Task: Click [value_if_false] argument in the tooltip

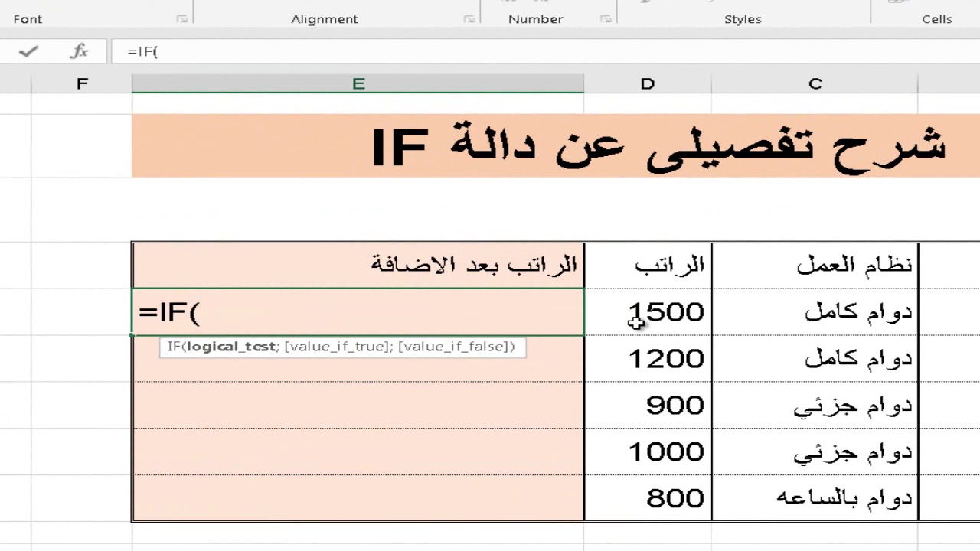Action: pos(452,347)
